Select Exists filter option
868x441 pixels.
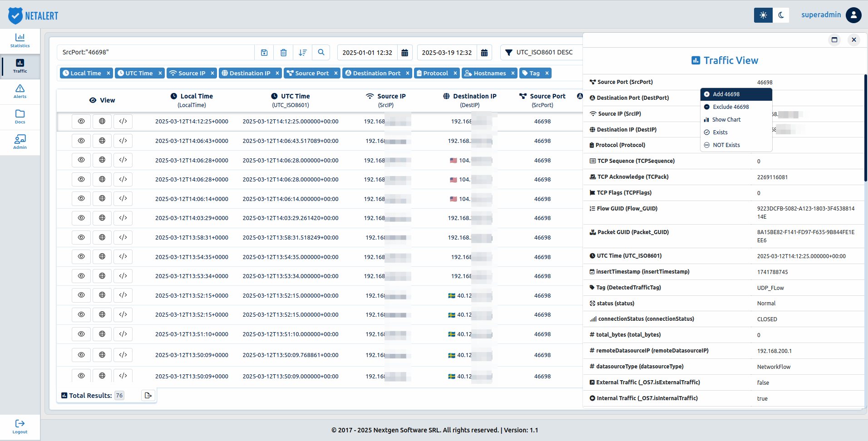pos(736,132)
